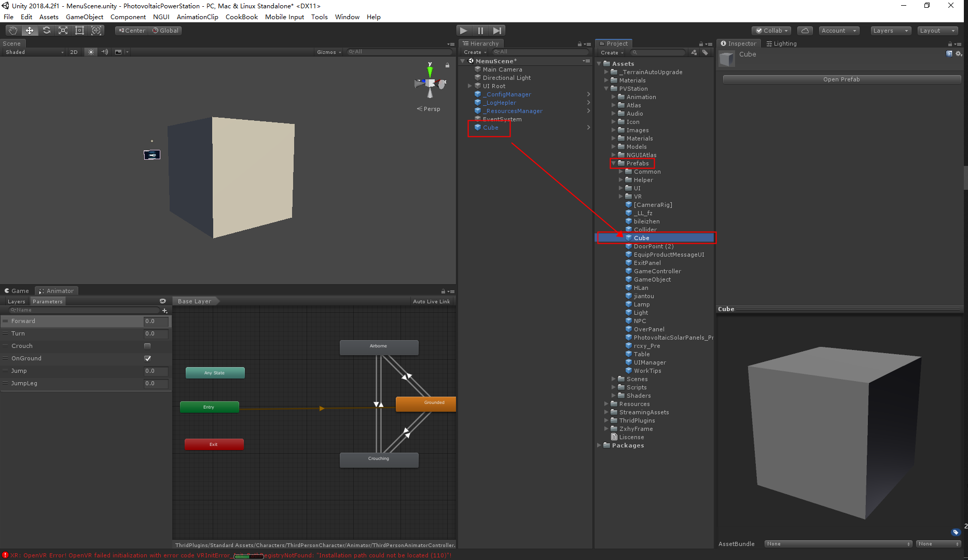This screenshot has height=560, width=968.
Task: Toggle 2D view mode in Scene view
Action: 74,52
